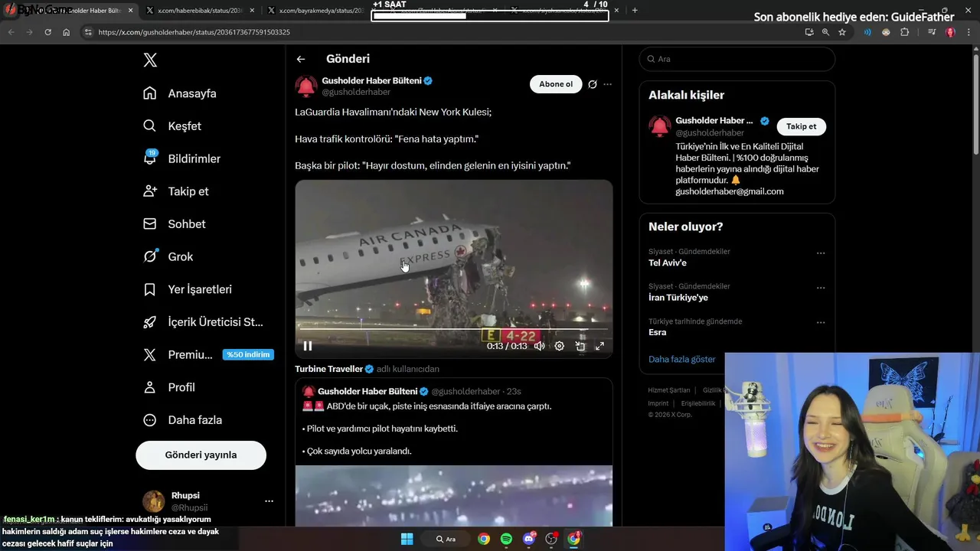Click browser back button
This screenshot has height=551, width=980.
point(11,32)
